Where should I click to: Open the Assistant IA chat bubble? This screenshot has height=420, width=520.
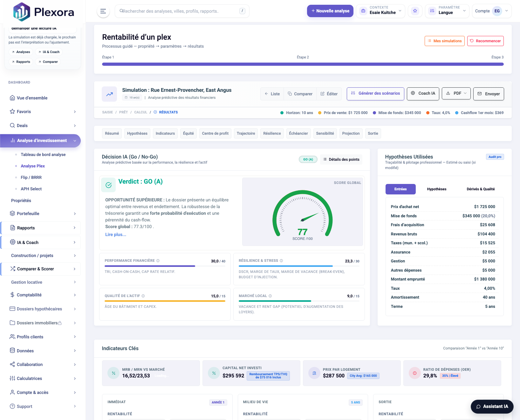point(492,406)
